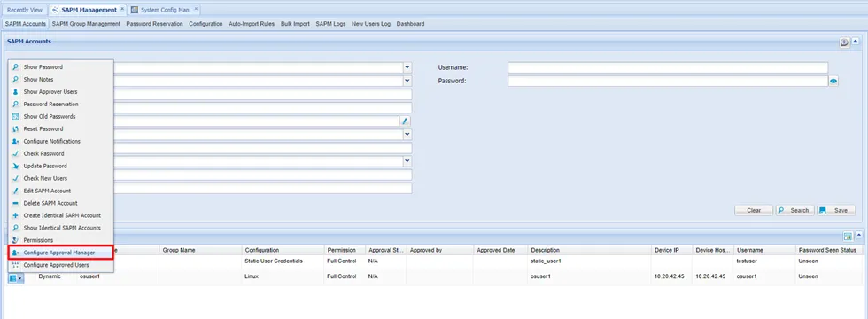Click the help icon in the SAPM Accounts panel header
The image size is (868, 319).
click(x=844, y=43)
